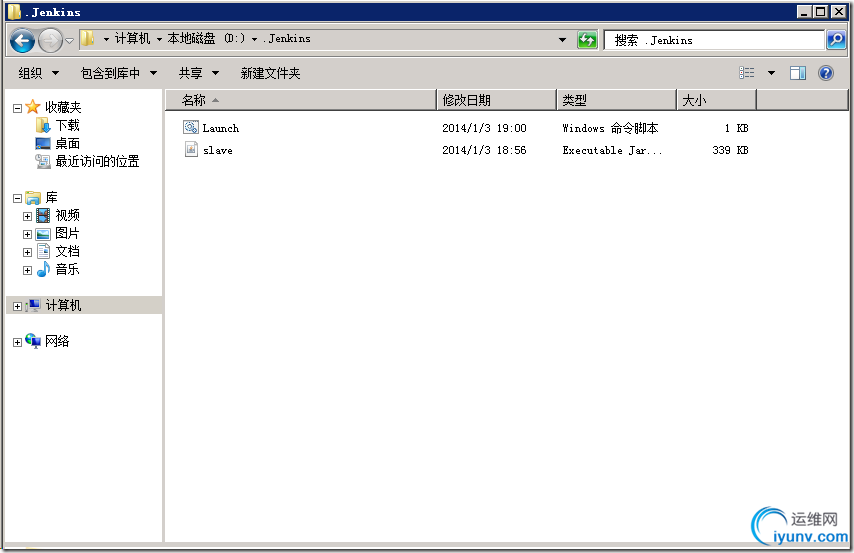854x553 pixels.
Task: Click the 下载 folder icon
Action: [43, 125]
